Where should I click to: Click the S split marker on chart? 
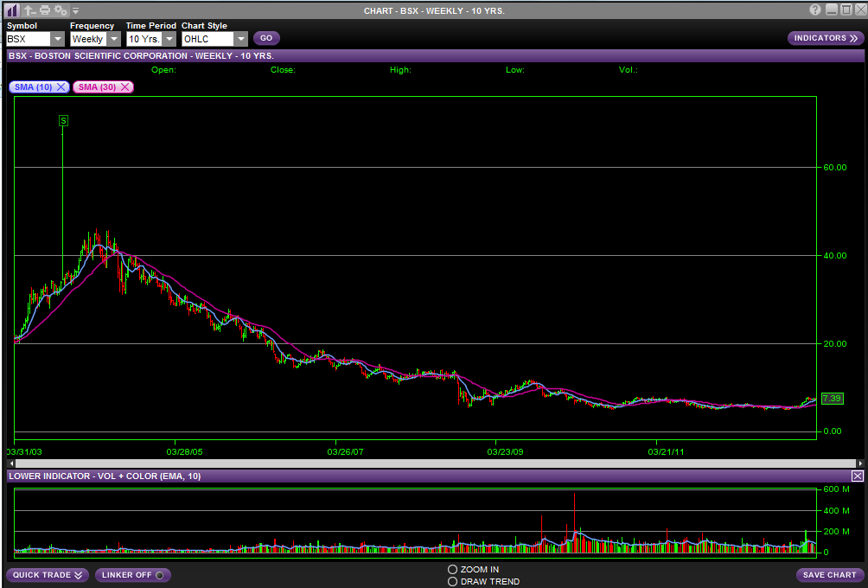tap(63, 121)
